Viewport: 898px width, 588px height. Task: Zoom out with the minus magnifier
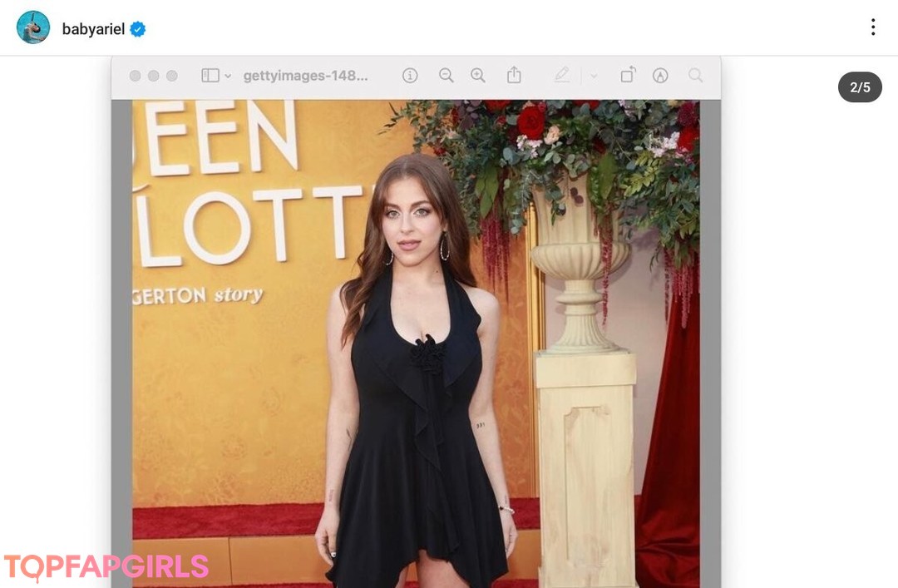point(447,76)
